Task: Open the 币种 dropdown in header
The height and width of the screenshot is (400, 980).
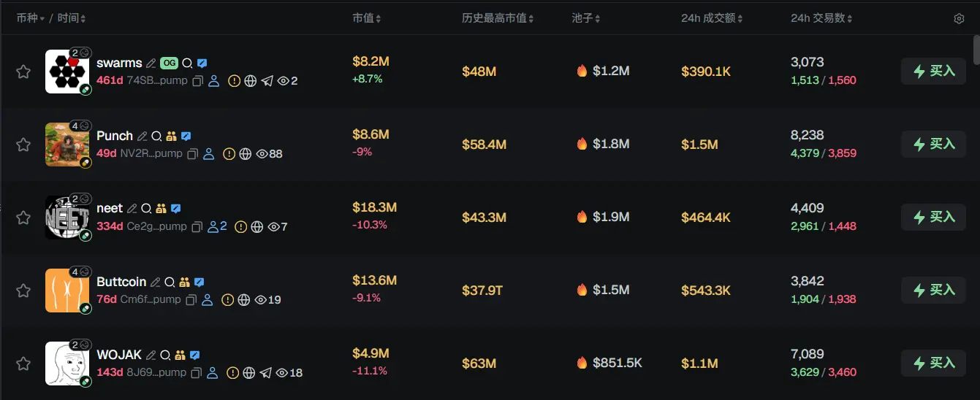Action: pyautogui.click(x=31, y=18)
